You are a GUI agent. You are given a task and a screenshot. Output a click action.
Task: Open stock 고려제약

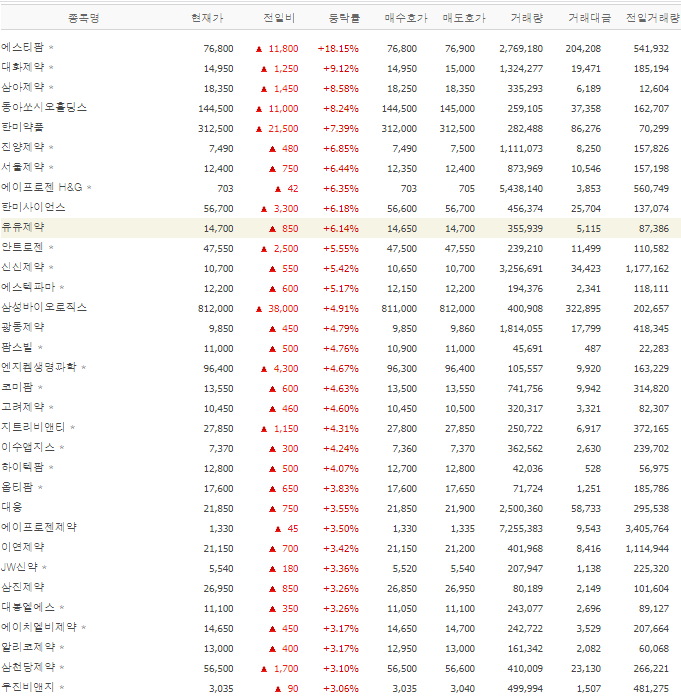pyautogui.click(x=22, y=407)
